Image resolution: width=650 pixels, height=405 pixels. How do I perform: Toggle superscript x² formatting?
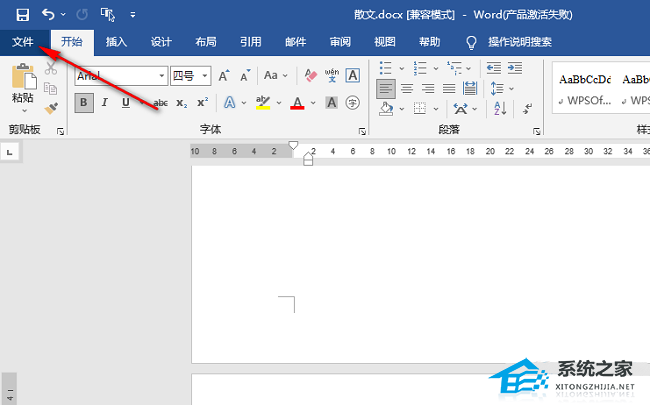click(x=202, y=102)
